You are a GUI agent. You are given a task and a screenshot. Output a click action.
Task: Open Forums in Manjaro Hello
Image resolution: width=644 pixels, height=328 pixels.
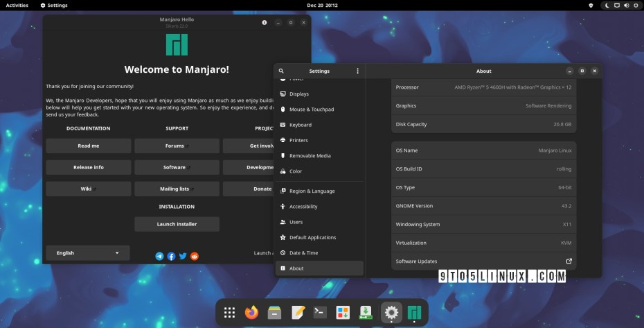pyautogui.click(x=177, y=146)
